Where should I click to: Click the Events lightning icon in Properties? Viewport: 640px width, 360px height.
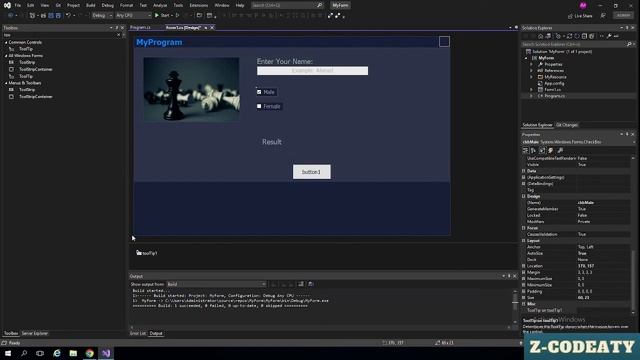551,151
